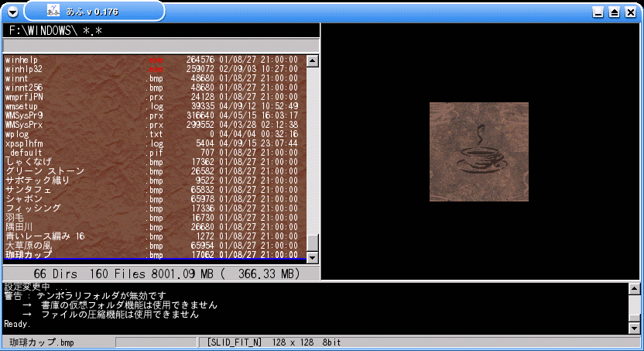Click the 珈琲カップ.bmp status bar filename
This screenshot has width=644, height=351.
pyautogui.click(x=42, y=342)
